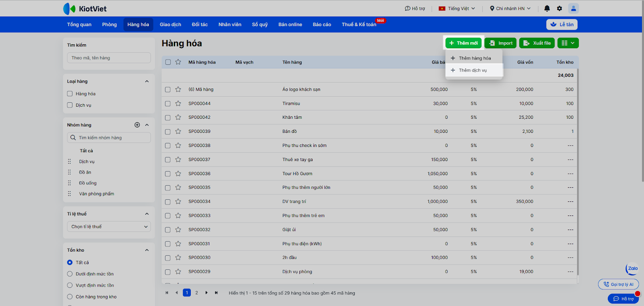The image size is (644, 306).
Task: Click the Tìm kiếm nhóm hàng field
Action: tap(109, 138)
